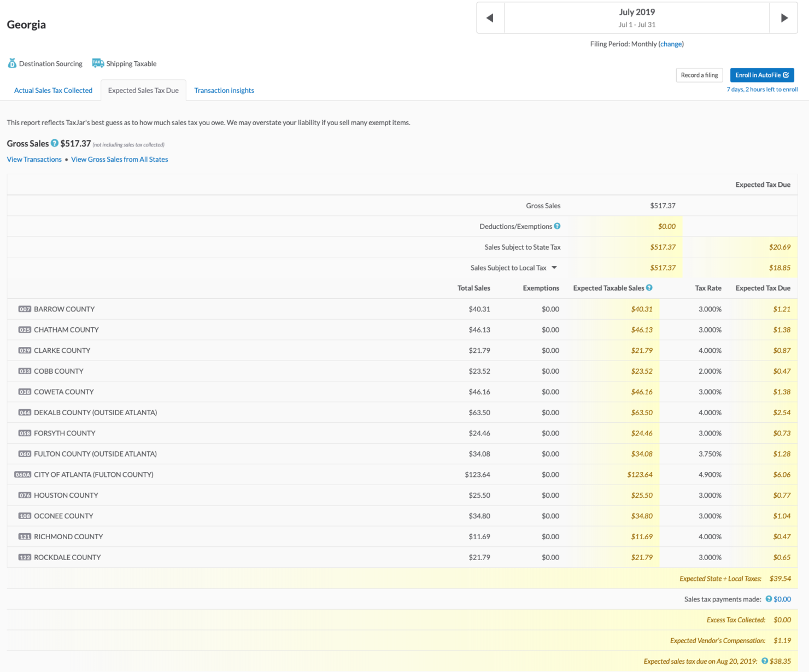Switch to the Actual Sales Tax Collected tab
The height and width of the screenshot is (672, 809).
point(52,90)
